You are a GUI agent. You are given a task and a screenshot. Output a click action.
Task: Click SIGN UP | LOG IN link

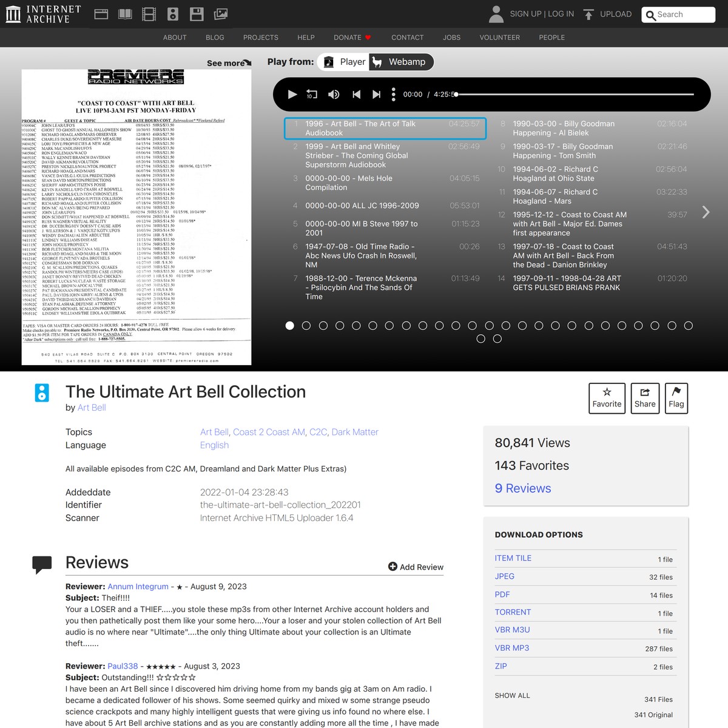[x=542, y=14]
